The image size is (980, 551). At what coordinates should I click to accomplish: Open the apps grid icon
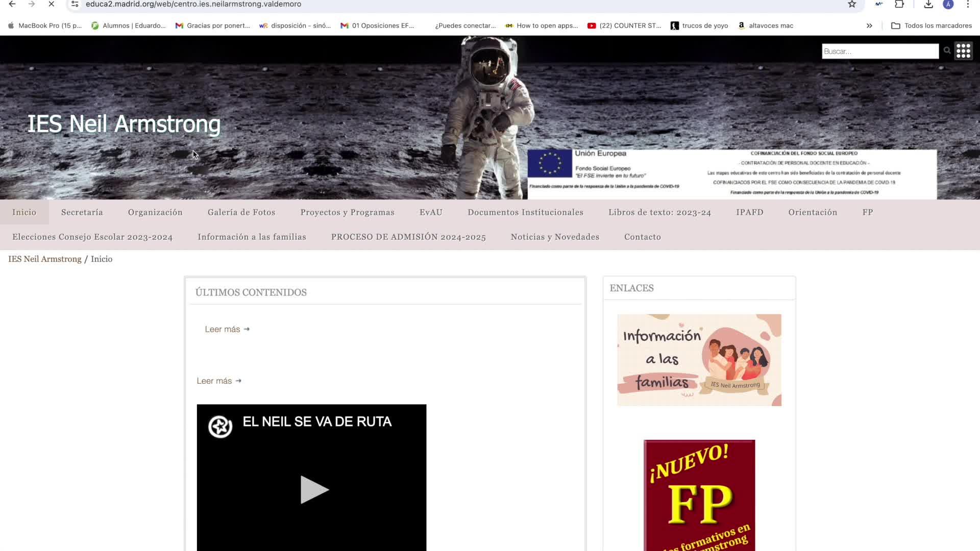[x=963, y=51]
